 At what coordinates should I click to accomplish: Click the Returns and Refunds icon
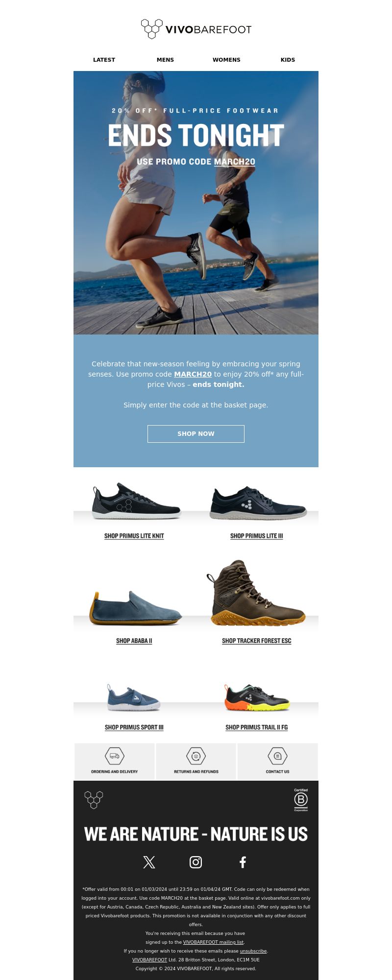[x=196, y=756]
